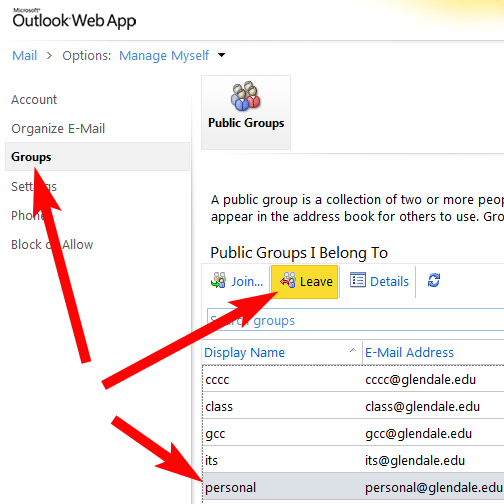504x504 pixels.
Task: Click the Join... button text
Action: point(247,282)
